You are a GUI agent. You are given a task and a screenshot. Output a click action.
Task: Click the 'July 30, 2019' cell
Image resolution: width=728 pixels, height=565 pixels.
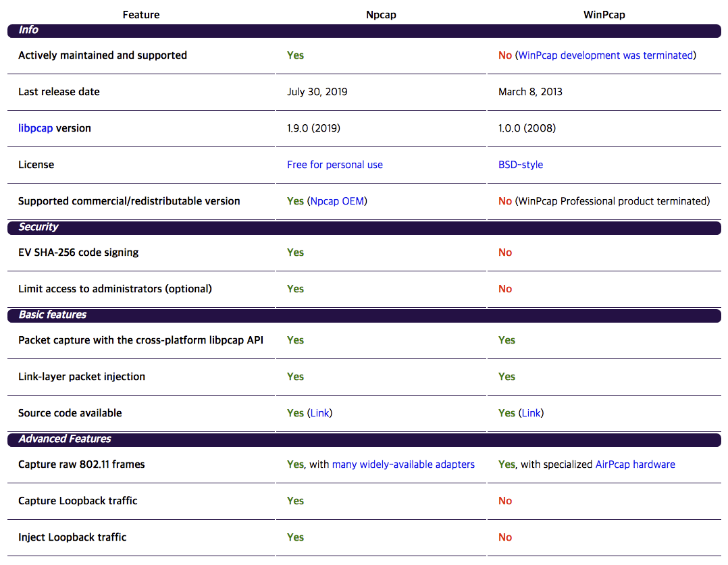(x=317, y=92)
